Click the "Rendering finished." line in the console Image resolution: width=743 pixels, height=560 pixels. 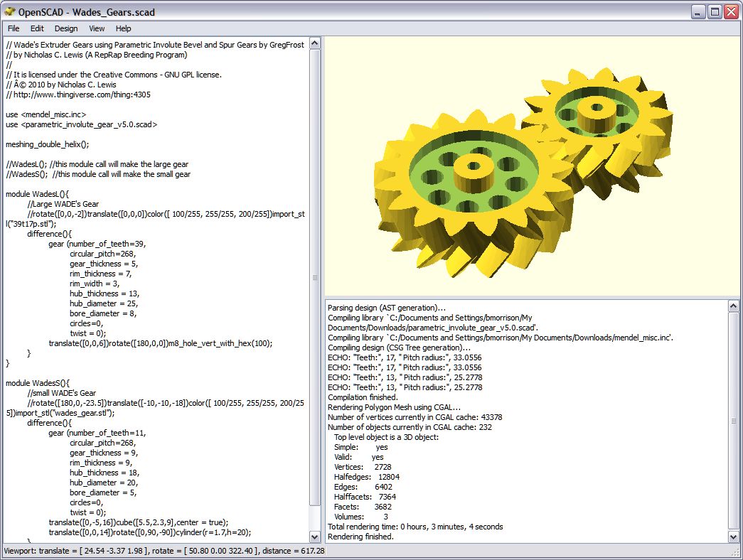pos(360,537)
